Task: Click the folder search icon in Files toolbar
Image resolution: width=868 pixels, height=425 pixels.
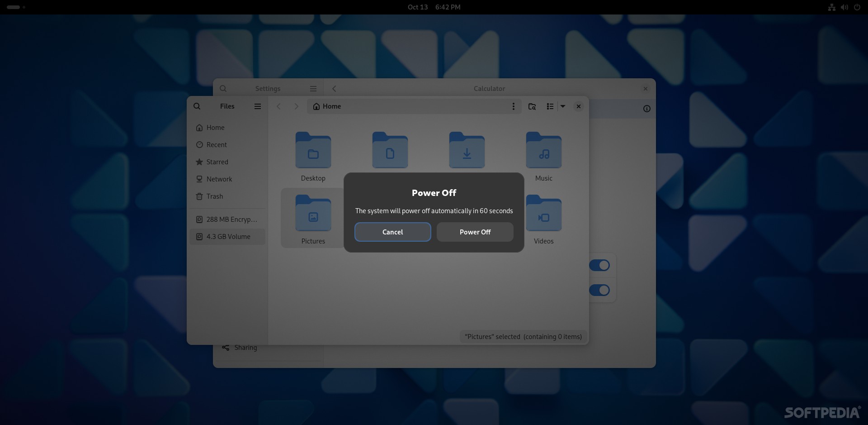Action: click(532, 106)
